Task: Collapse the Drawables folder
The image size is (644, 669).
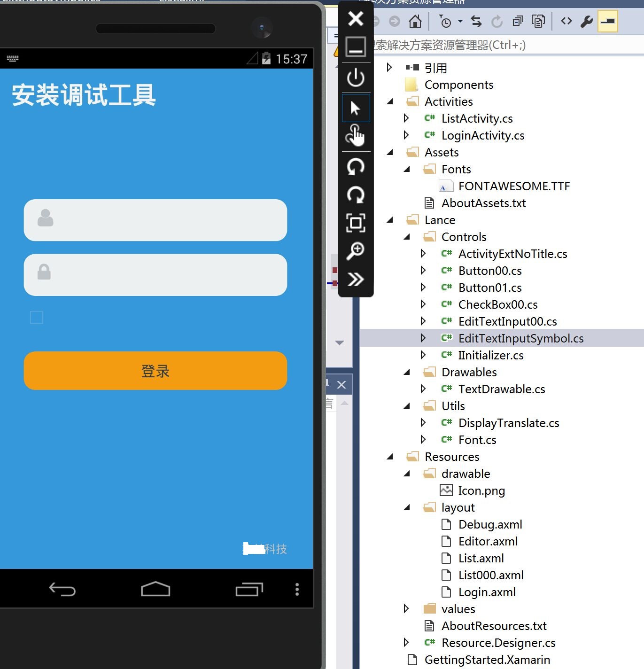Action: [407, 372]
